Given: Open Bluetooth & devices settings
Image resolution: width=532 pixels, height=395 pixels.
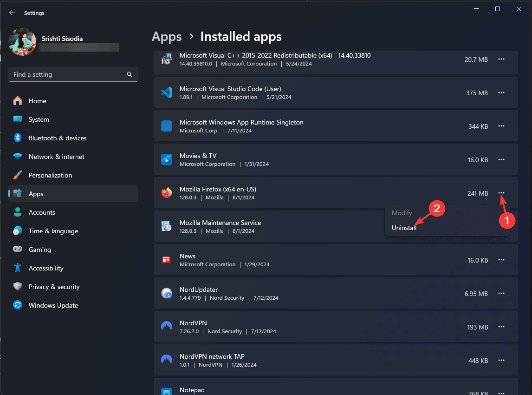Looking at the screenshot, I should pyautogui.click(x=73, y=138).
